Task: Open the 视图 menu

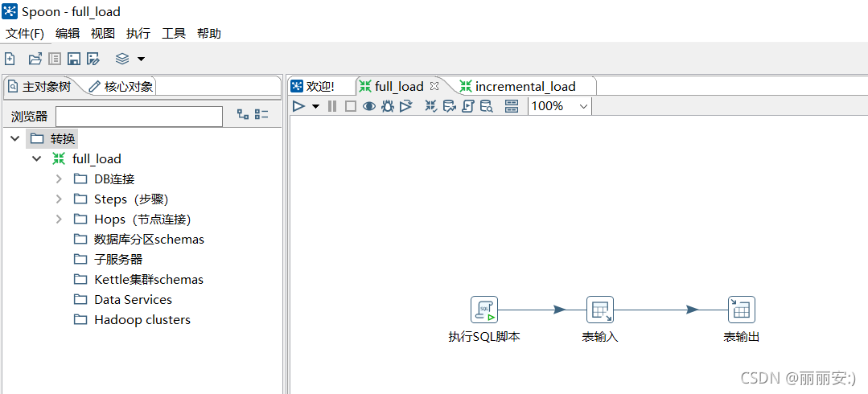Action: point(103,33)
